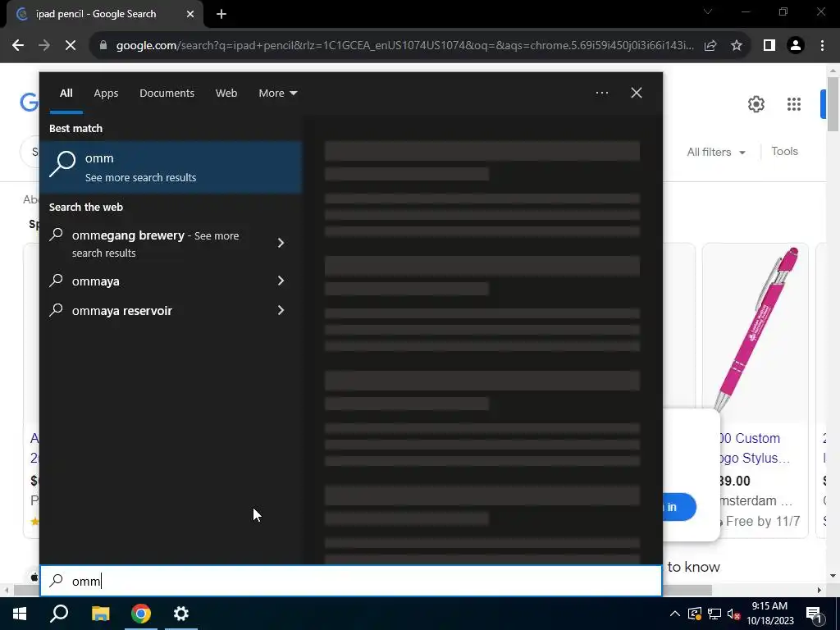This screenshot has width=840, height=630.
Task: Select ommegang brewery web suggestion
Action: [x=155, y=244]
